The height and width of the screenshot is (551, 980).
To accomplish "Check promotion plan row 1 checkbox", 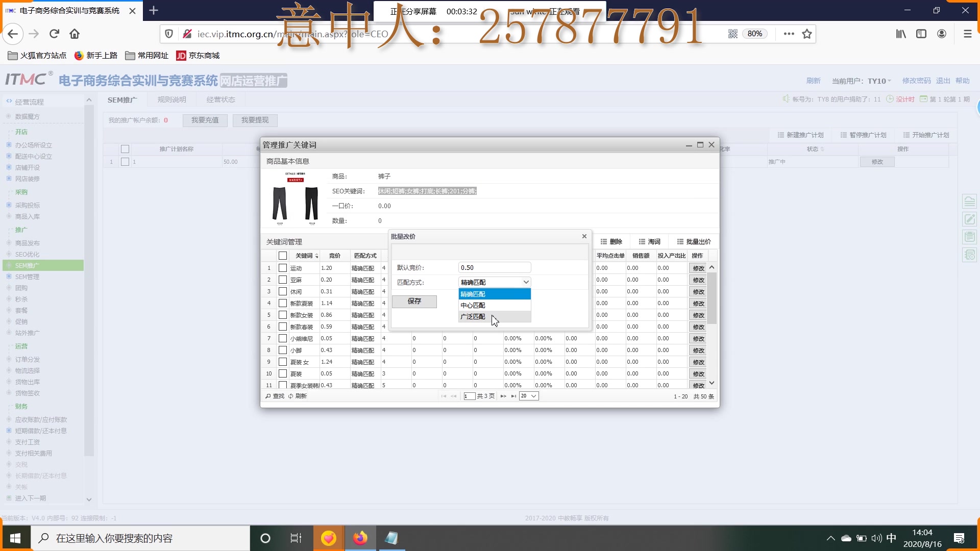I will click(x=125, y=162).
